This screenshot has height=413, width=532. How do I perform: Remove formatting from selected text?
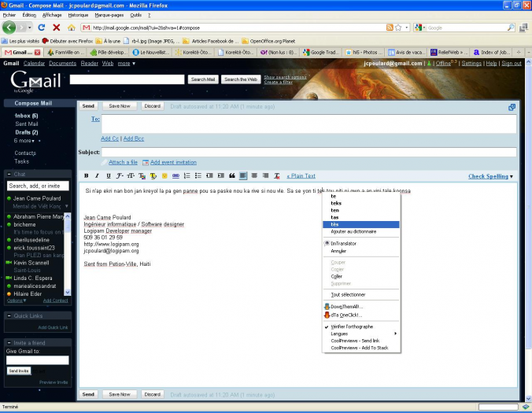coord(277,175)
